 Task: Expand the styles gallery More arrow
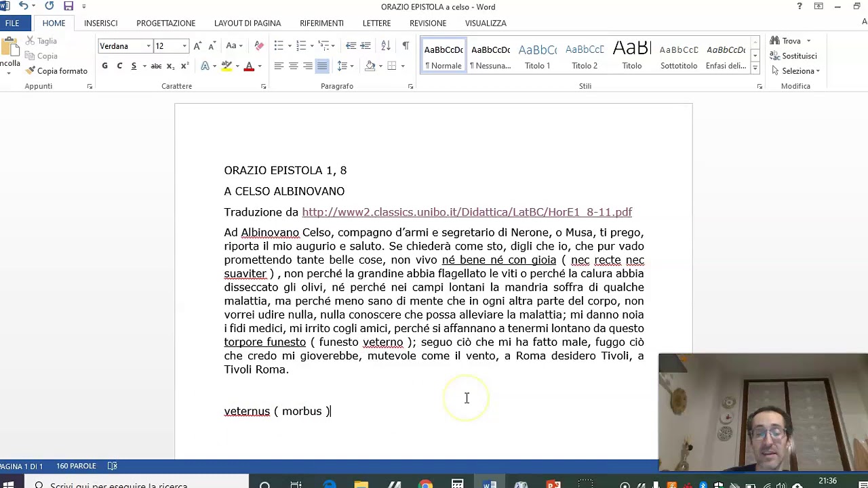point(755,66)
